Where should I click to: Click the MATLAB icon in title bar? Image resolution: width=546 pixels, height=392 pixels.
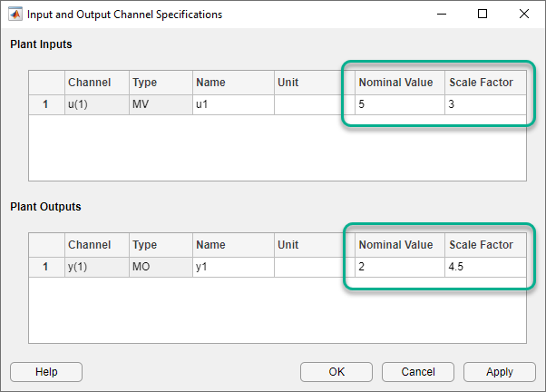[15, 15]
